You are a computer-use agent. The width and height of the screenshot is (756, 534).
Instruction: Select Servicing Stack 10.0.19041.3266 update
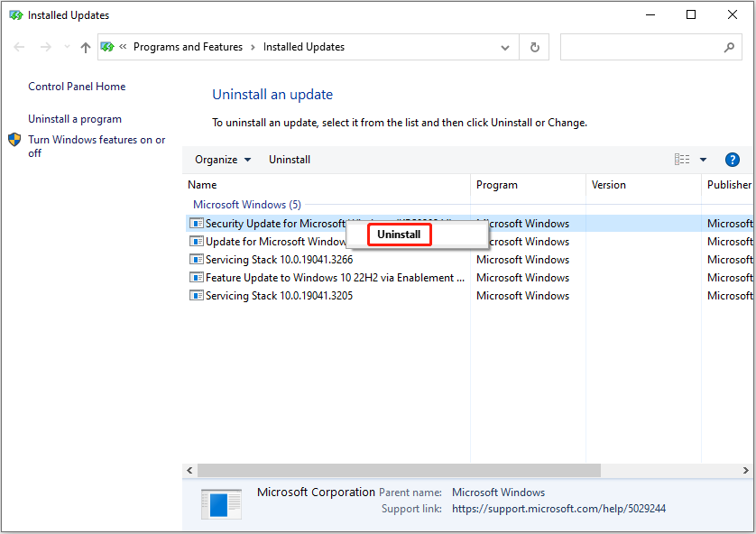click(279, 260)
